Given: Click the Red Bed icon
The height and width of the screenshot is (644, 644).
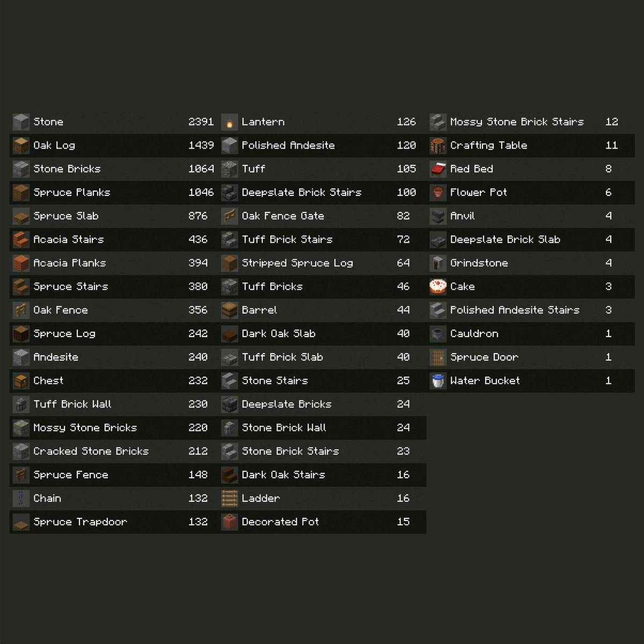Looking at the screenshot, I should coord(438,169).
